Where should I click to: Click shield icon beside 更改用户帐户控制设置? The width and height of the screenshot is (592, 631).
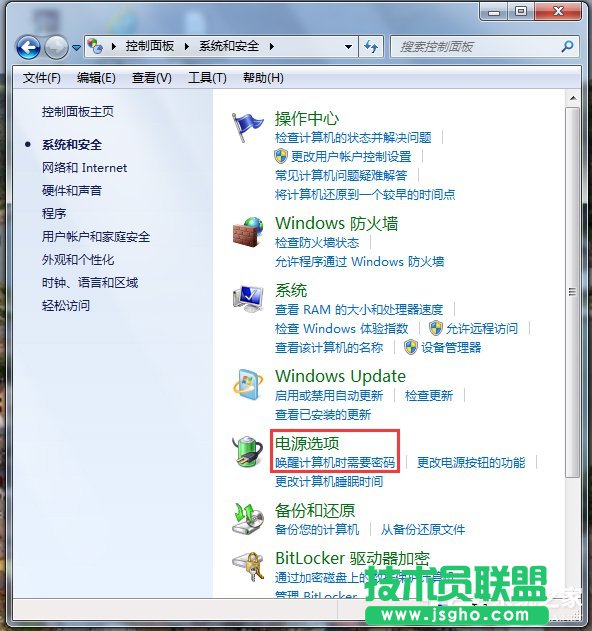281,156
